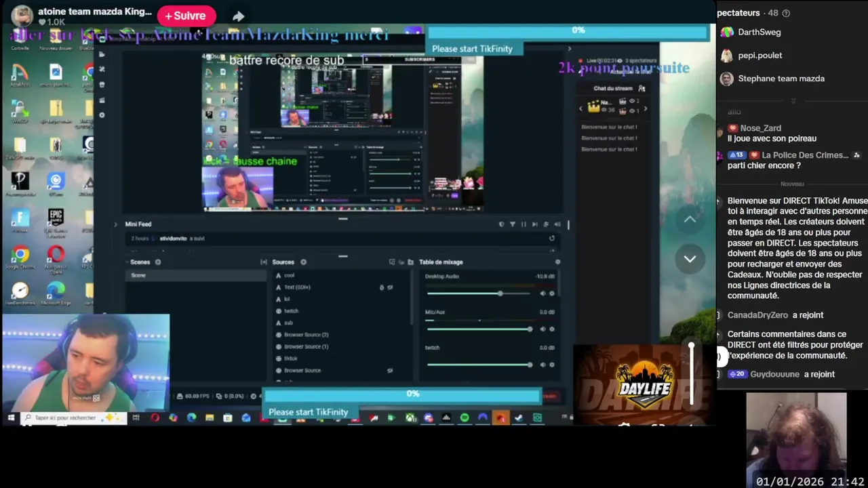Open Epic Games Launcher desktop shortcut
Viewport: 868px width, 488px height.
click(x=56, y=222)
